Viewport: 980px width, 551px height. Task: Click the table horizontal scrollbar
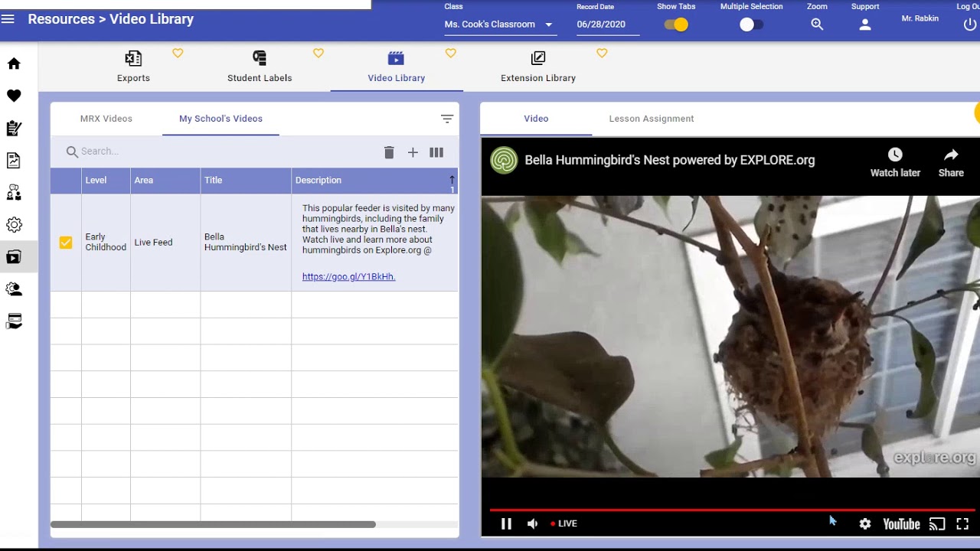[x=213, y=524]
